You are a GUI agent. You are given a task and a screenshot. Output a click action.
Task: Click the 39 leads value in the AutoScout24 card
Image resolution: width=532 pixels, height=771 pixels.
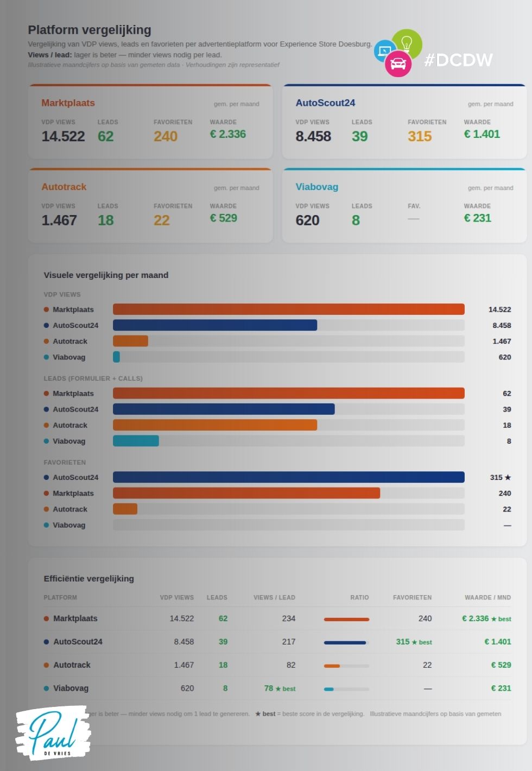click(x=359, y=136)
